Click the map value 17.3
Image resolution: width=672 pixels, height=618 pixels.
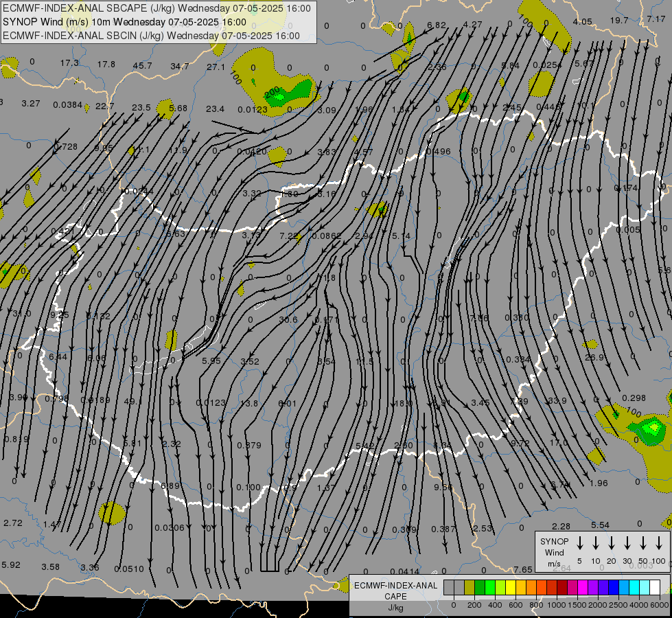pyautogui.click(x=69, y=63)
